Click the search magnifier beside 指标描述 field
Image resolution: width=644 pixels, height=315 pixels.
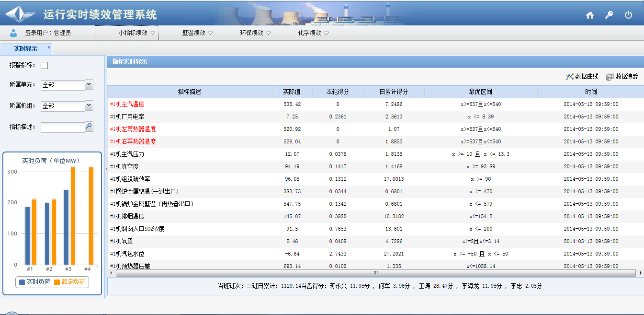pyautogui.click(x=89, y=127)
